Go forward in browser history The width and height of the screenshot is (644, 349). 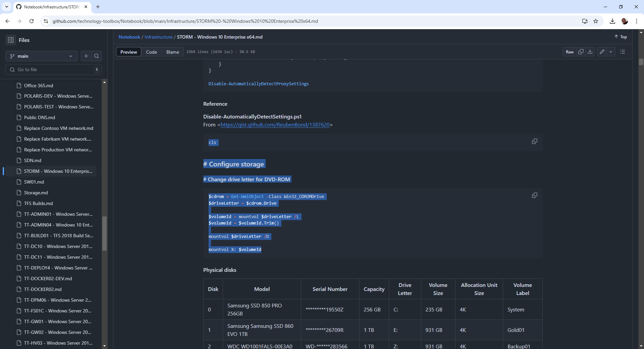click(x=19, y=21)
